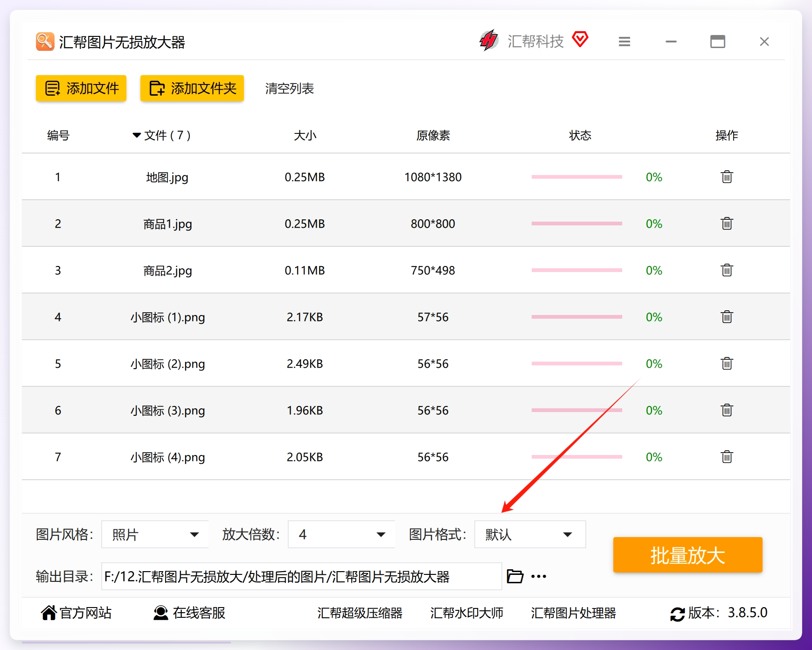Delete the 地图.jpg row with trash icon
The width and height of the screenshot is (812, 650).
(x=727, y=177)
